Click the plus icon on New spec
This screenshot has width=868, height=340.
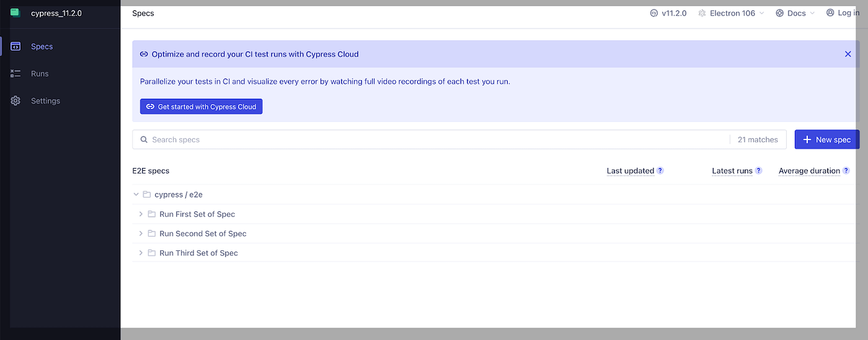807,140
